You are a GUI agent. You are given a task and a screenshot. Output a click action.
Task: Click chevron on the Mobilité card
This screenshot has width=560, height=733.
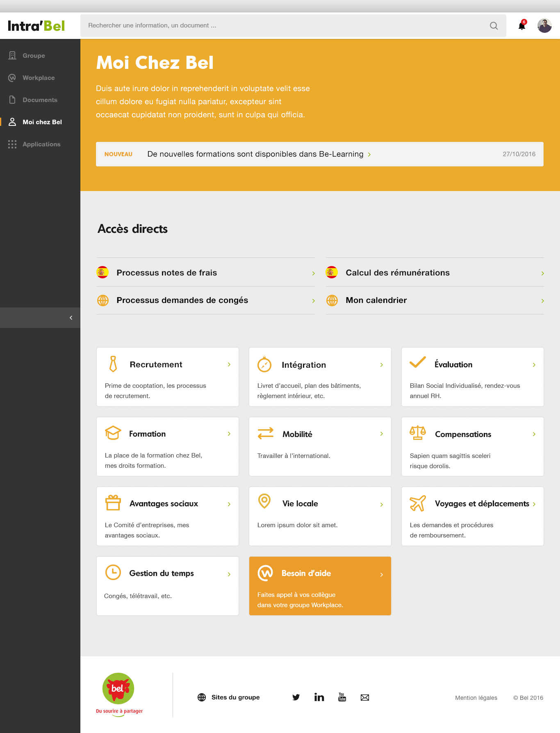382,434
